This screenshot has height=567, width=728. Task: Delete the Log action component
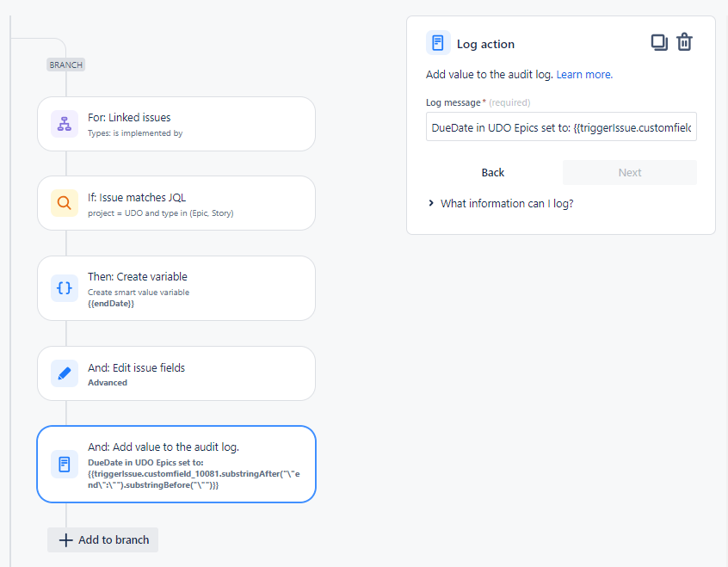point(684,43)
